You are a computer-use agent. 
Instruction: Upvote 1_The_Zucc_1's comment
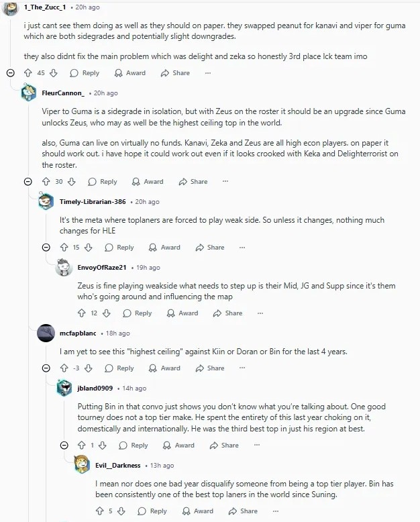click(x=28, y=73)
